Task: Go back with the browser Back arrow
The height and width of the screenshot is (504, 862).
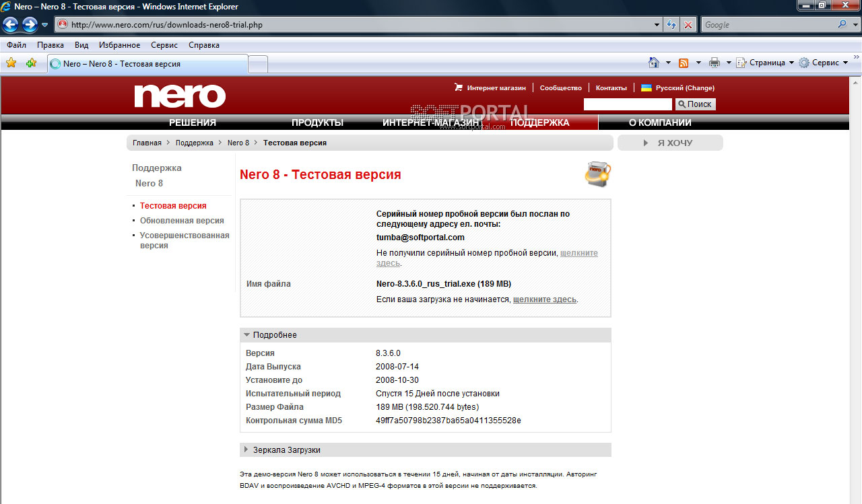Action: 11,25
